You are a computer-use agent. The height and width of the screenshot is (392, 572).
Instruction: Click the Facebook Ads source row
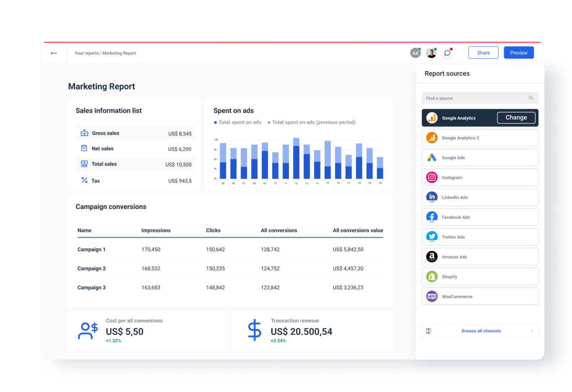480,217
